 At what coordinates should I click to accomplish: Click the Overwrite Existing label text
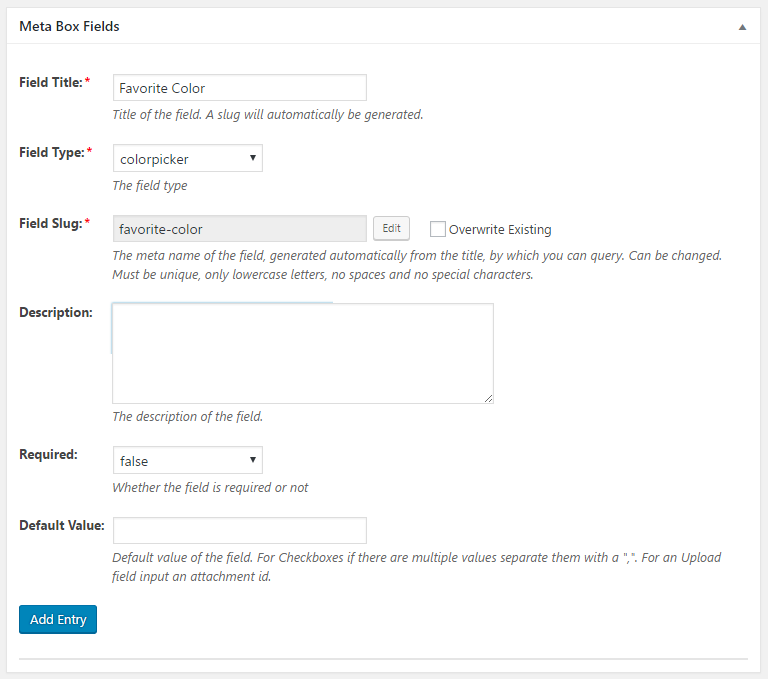click(x=500, y=229)
